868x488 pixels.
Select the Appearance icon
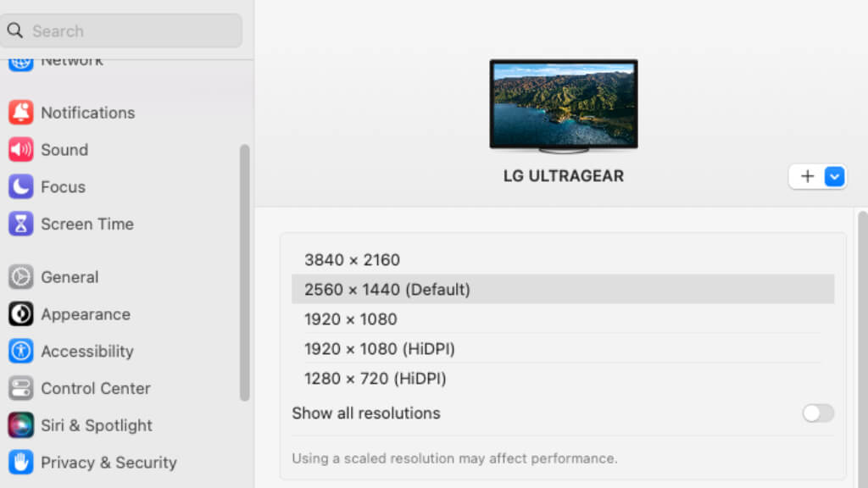coord(20,313)
